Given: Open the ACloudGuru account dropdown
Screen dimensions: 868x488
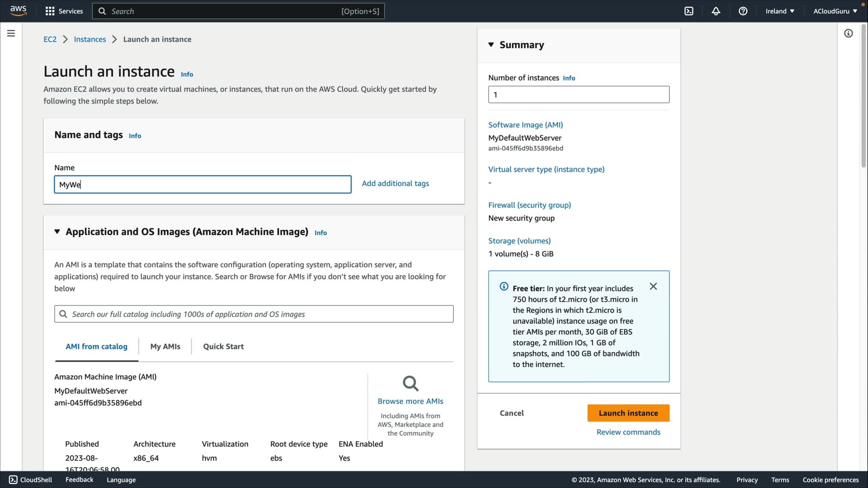Looking at the screenshot, I should [x=835, y=11].
